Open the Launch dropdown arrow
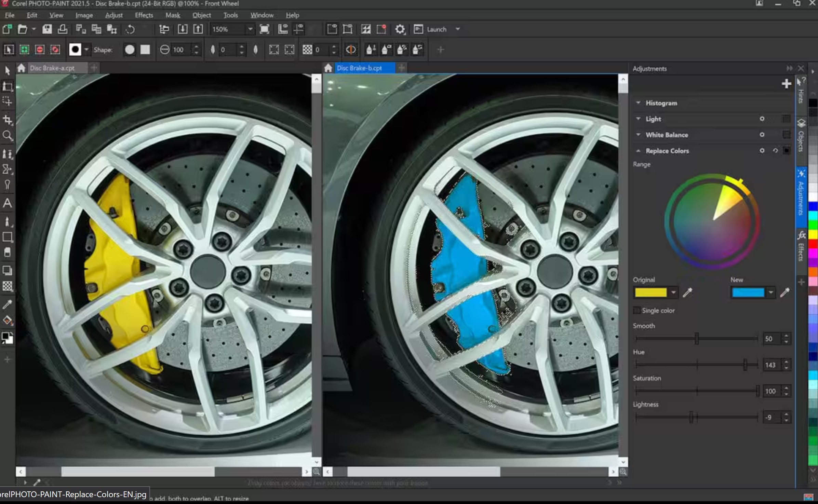818x504 pixels. (458, 29)
